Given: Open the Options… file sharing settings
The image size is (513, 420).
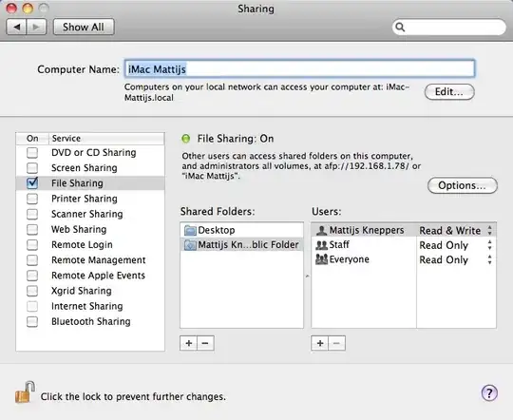Looking at the screenshot, I should coord(463,185).
